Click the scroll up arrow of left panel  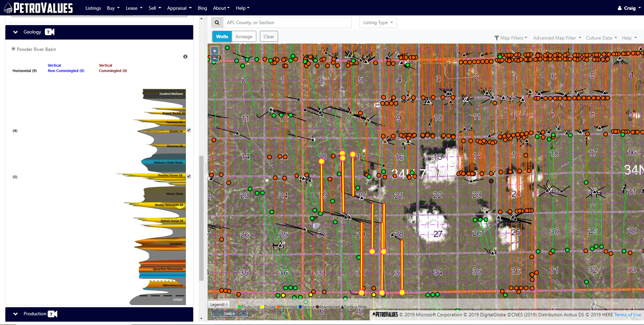pyautogui.click(x=201, y=18)
